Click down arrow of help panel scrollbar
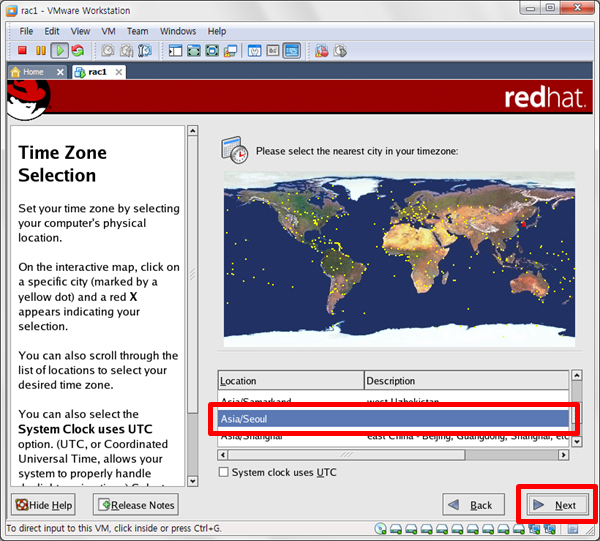This screenshot has height=541, width=600. click(x=192, y=481)
